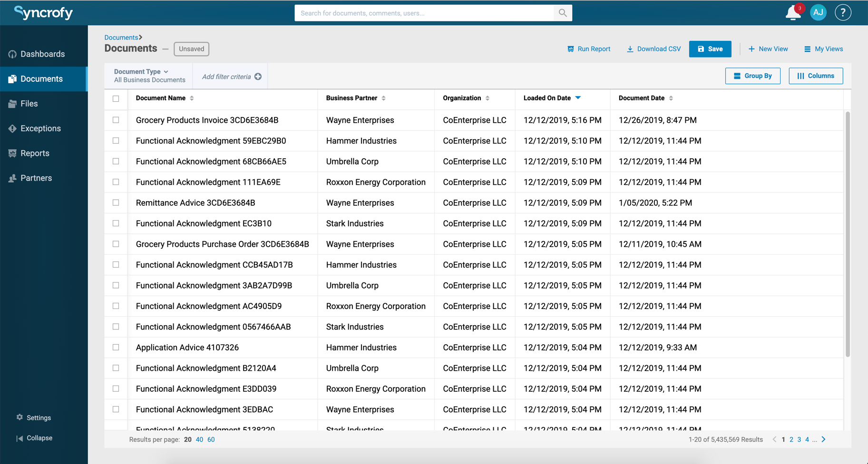The height and width of the screenshot is (464, 868).
Task: Check the Grocery Products Invoice 3CD6E3684B row
Action: click(116, 120)
